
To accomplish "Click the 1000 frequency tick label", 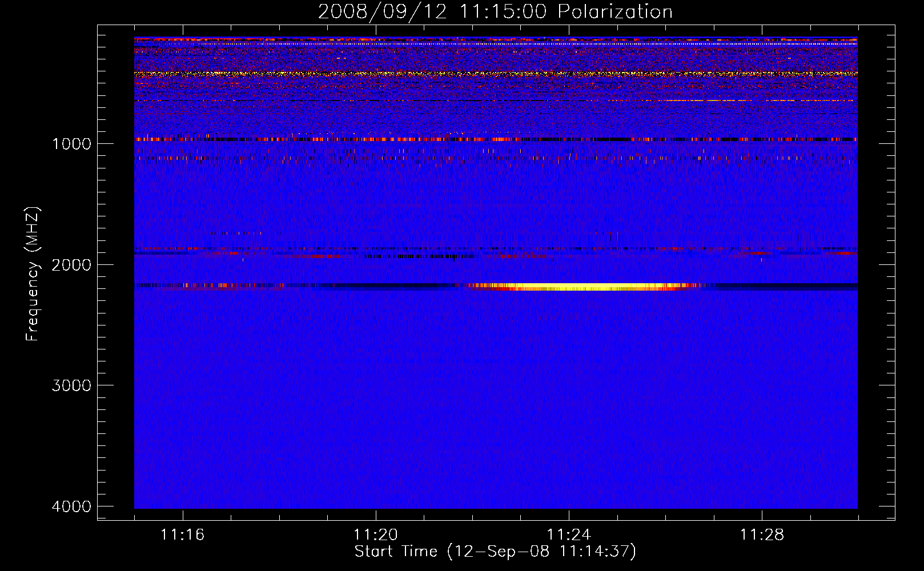I will [71, 144].
